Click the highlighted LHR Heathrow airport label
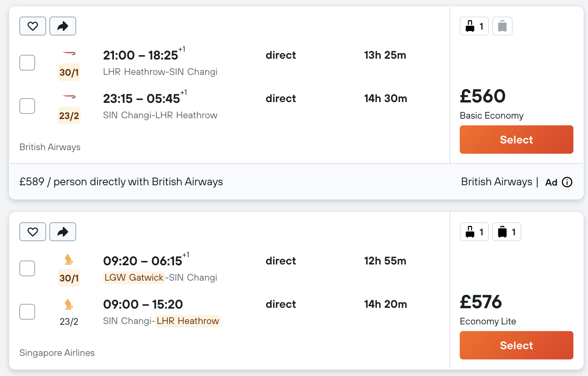The height and width of the screenshot is (376, 588). click(188, 321)
